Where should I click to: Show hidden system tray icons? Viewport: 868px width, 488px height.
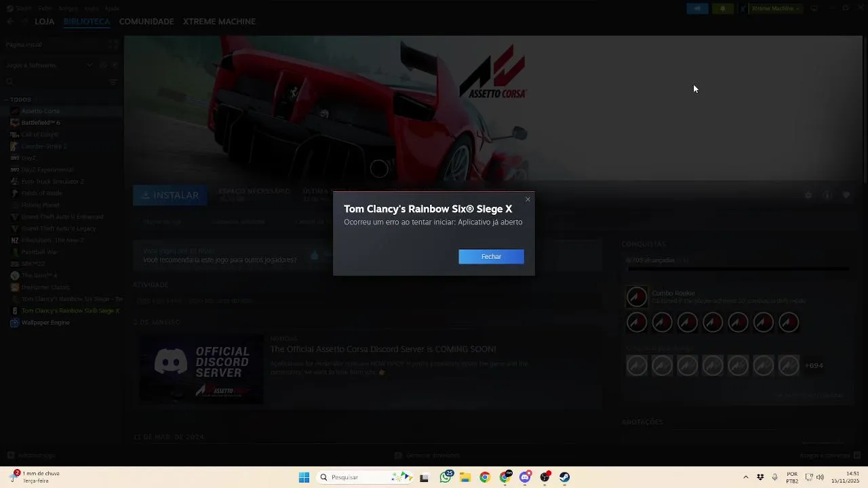coord(746,477)
